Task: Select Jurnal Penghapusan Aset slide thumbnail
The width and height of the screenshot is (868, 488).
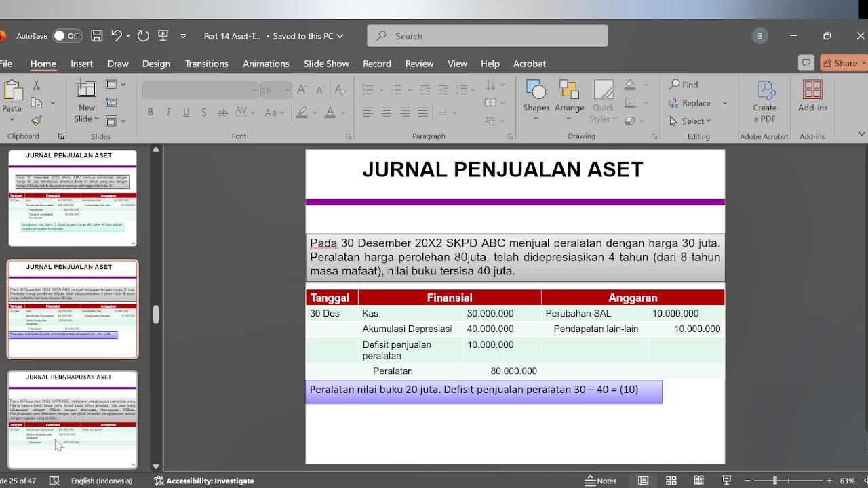Action: (73, 420)
